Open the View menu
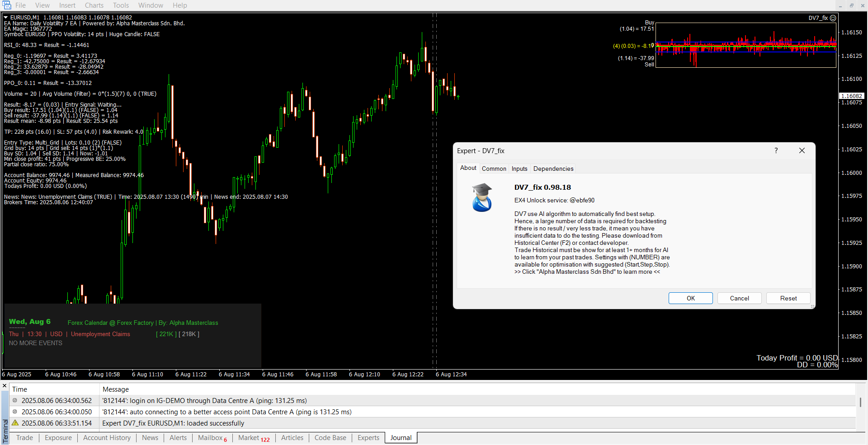Image resolution: width=868 pixels, height=445 pixels. (42, 5)
